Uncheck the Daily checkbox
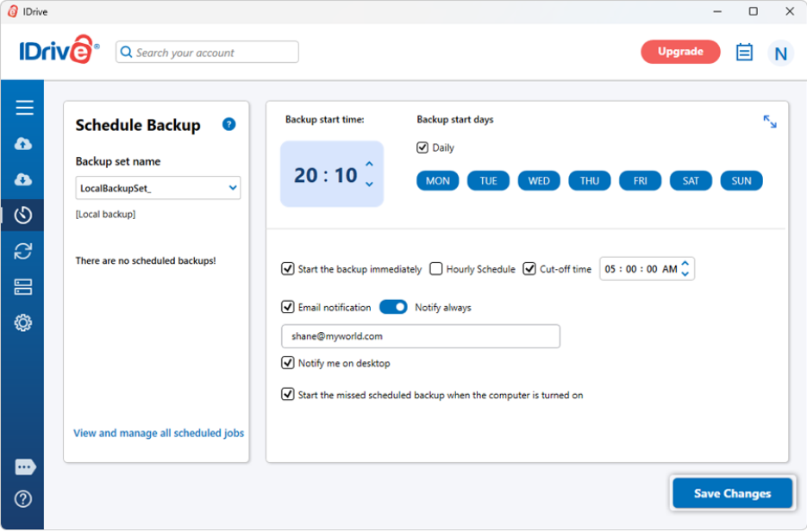 pos(422,147)
